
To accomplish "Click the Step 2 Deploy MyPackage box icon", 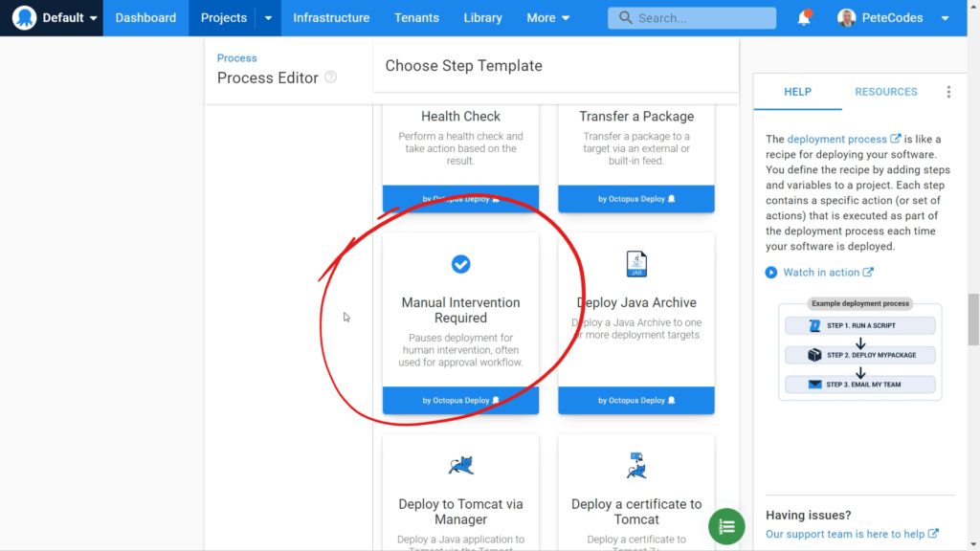I will pyautogui.click(x=814, y=355).
